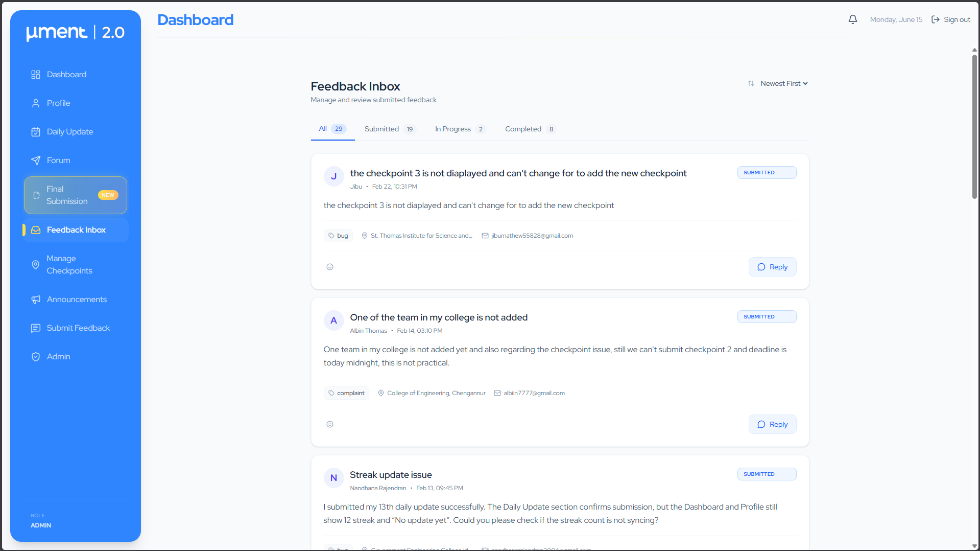Image resolution: width=980 pixels, height=551 pixels.
Task: Select the All feedback tab
Action: coord(332,129)
